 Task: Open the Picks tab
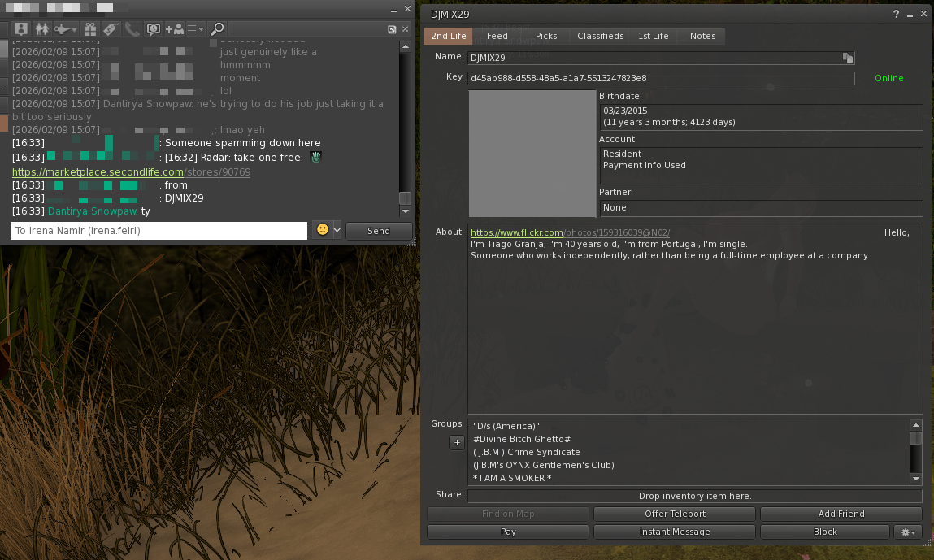[x=546, y=36]
